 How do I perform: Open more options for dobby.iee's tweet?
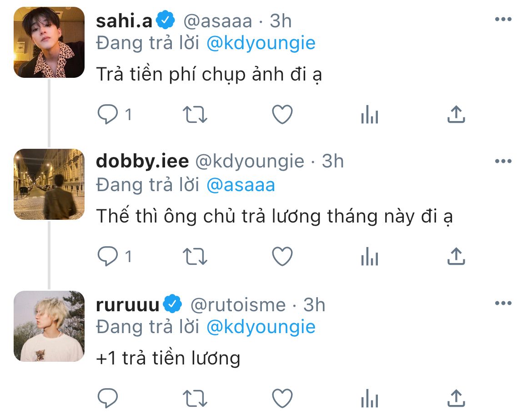(503, 161)
